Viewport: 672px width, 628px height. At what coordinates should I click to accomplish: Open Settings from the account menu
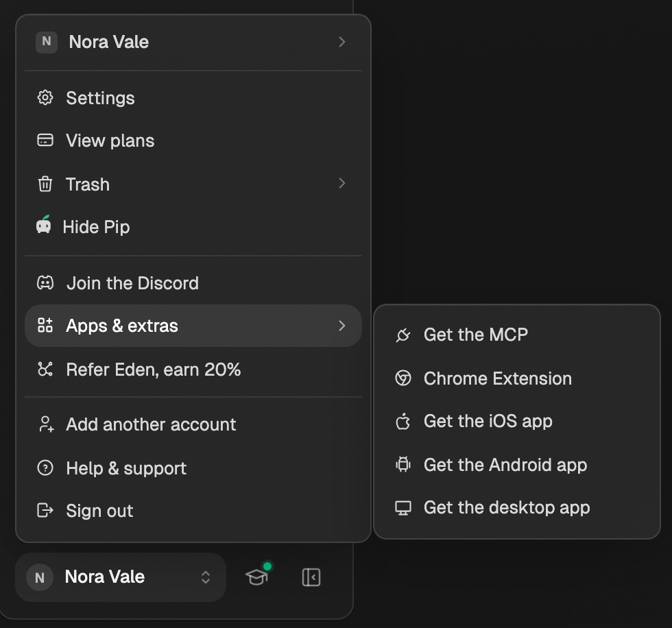coord(193,98)
